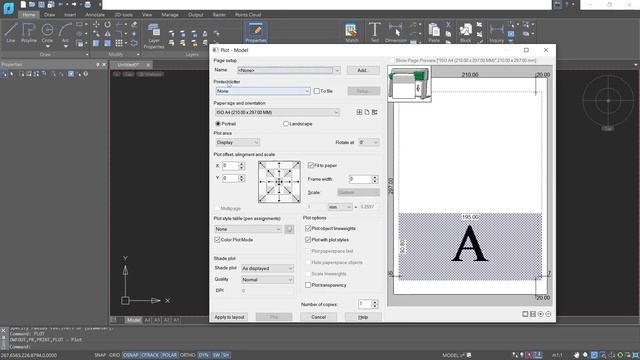Toggle OSNAP in the status bar
The width and height of the screenshot is (640, 360).
click(131, 355)
